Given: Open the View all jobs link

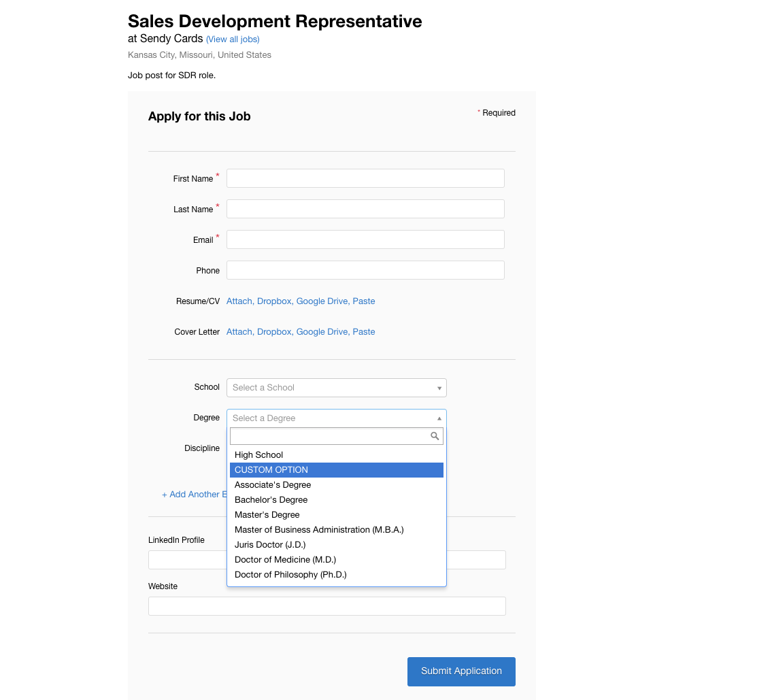Looking at the screenshot, I should pyautogui.click(x=233, y=39).
